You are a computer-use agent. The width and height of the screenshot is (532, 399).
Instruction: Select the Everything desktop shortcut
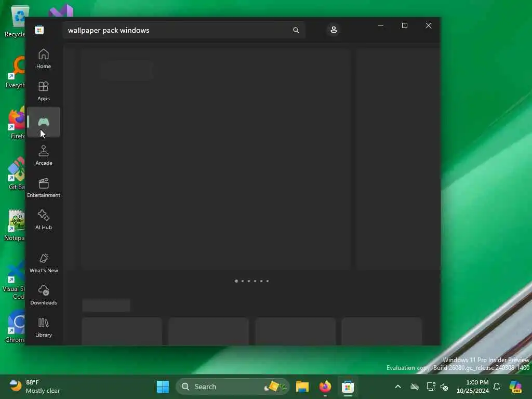pyautogui.click(x=15, y=72)
